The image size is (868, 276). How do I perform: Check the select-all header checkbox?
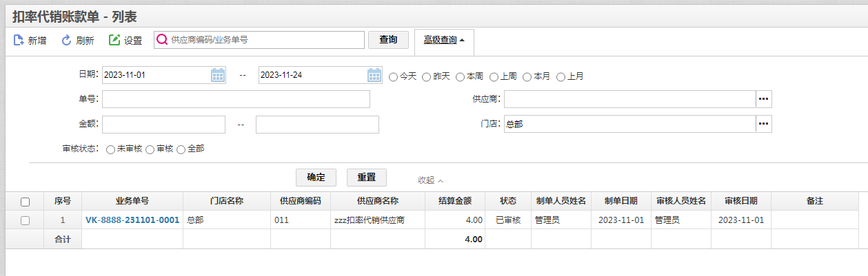[x=26, y=202]
